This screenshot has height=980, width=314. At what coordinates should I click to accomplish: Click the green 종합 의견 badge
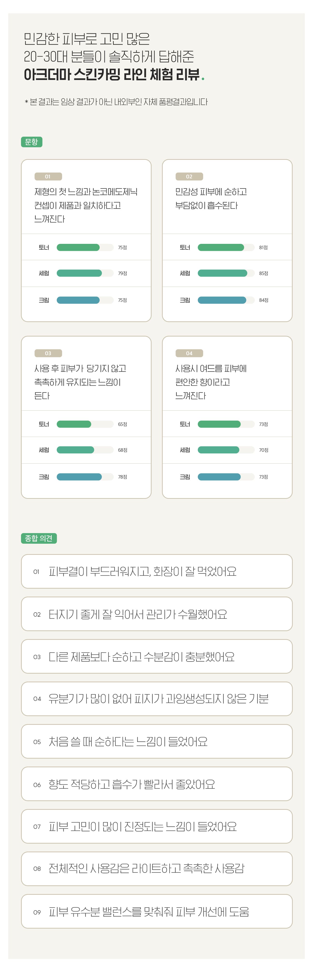[x=39, y=538]
